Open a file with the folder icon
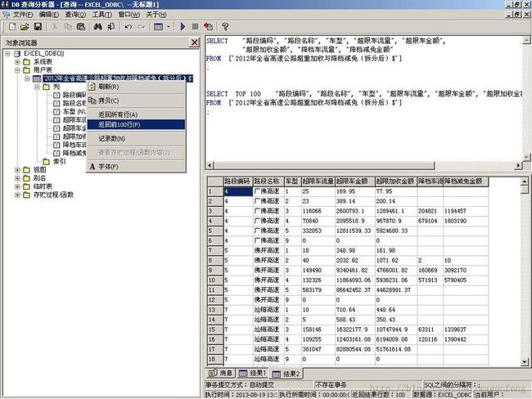The width and height of the screenshot is (532, 399). (x=25, y=26)
